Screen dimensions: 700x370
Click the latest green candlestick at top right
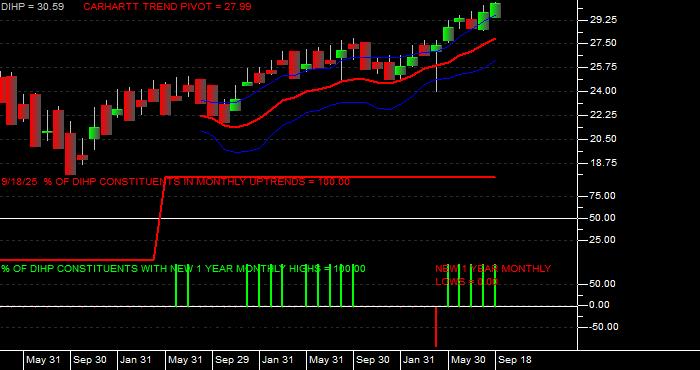point(495,10)
